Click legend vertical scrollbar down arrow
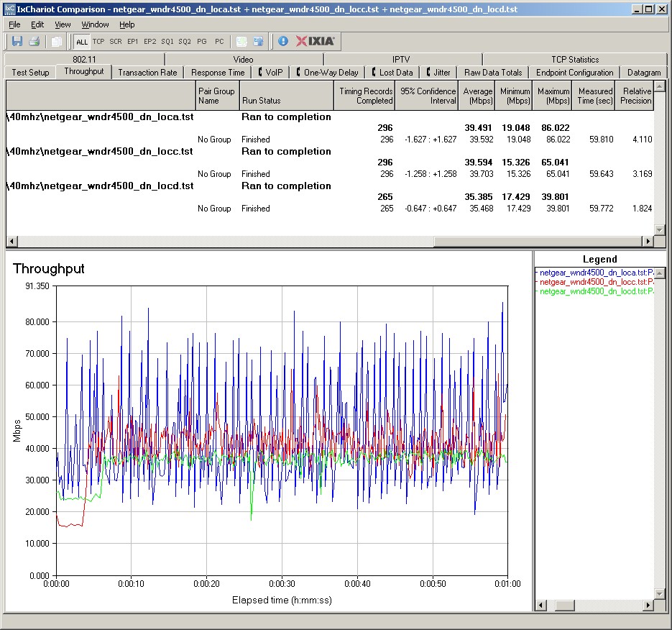Screen dimensions: 672x630 click(660, 594)
